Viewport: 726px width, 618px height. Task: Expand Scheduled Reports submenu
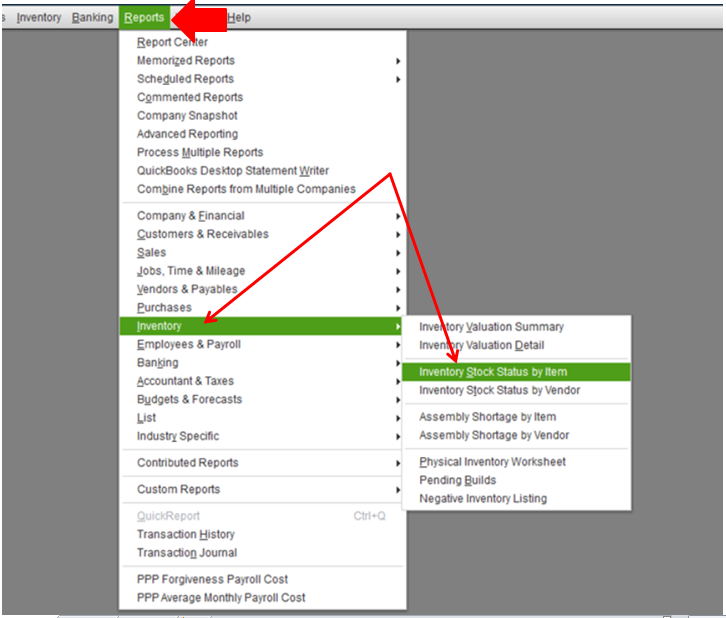[263, 79]
